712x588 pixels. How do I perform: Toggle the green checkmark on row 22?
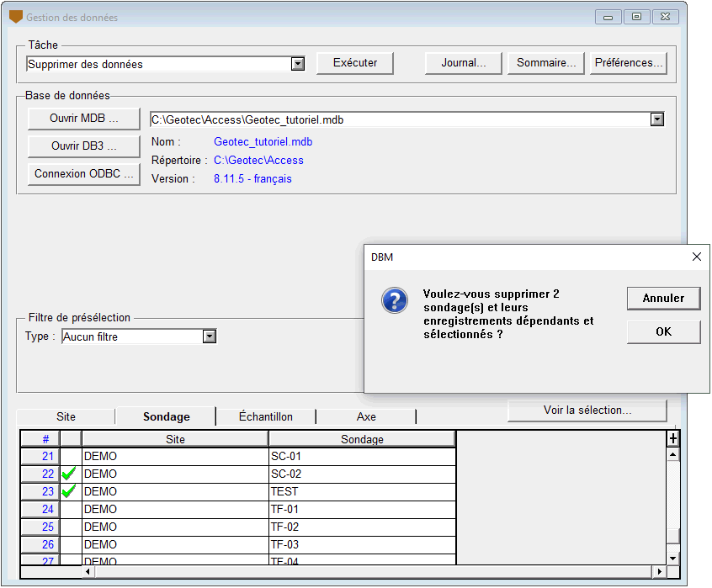[69, 474]
